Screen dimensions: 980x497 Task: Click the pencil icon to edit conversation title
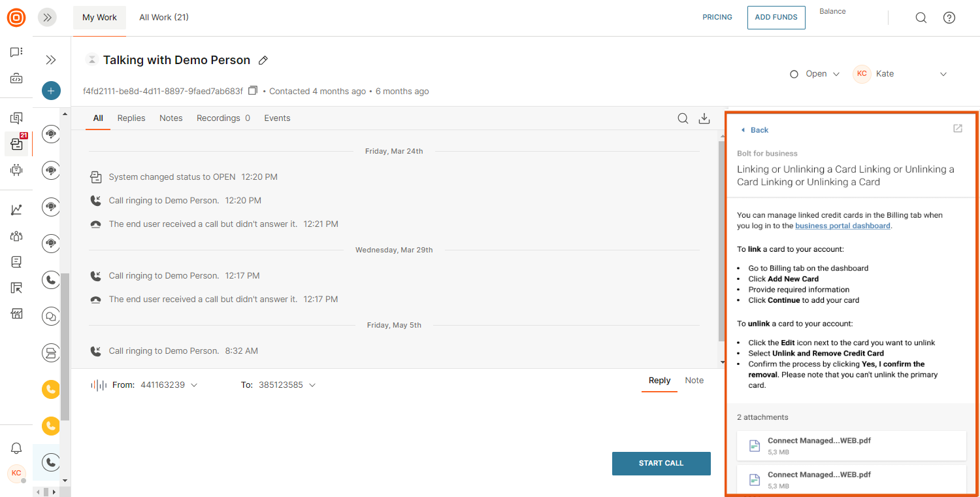point(263,60)
